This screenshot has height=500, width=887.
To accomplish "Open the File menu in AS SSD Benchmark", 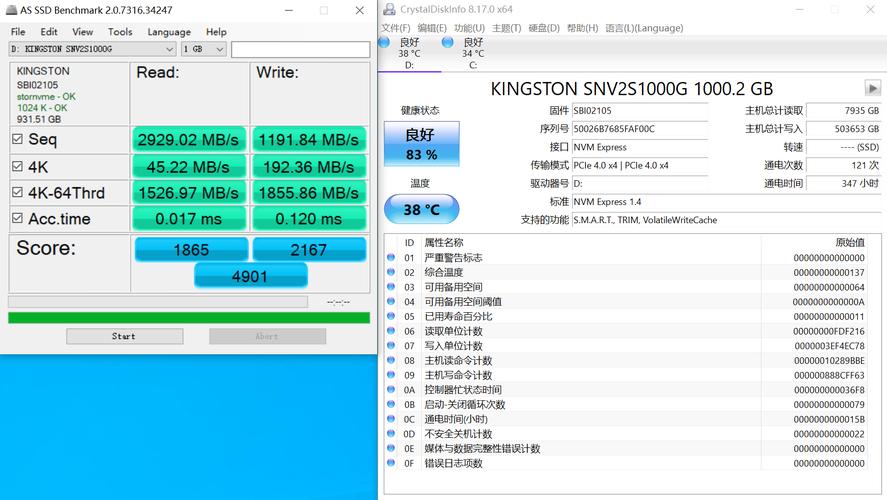I will pyautogui.click(x=18, y=32).
